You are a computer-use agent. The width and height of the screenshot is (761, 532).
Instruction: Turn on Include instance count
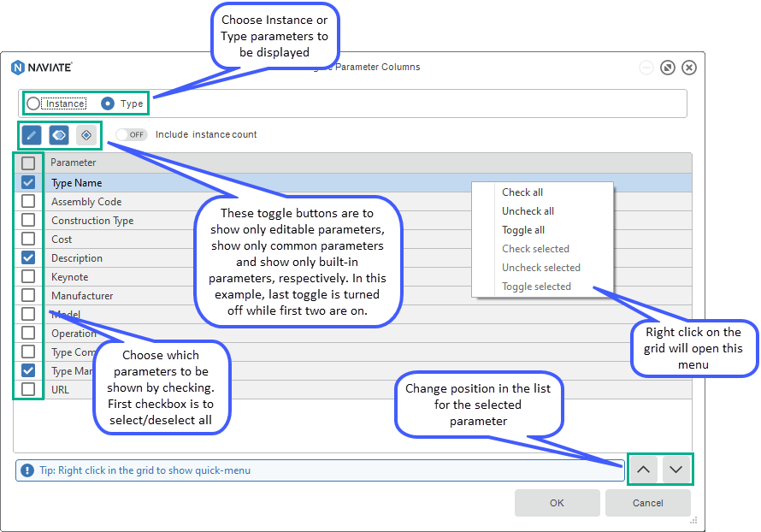coord(132,134)
